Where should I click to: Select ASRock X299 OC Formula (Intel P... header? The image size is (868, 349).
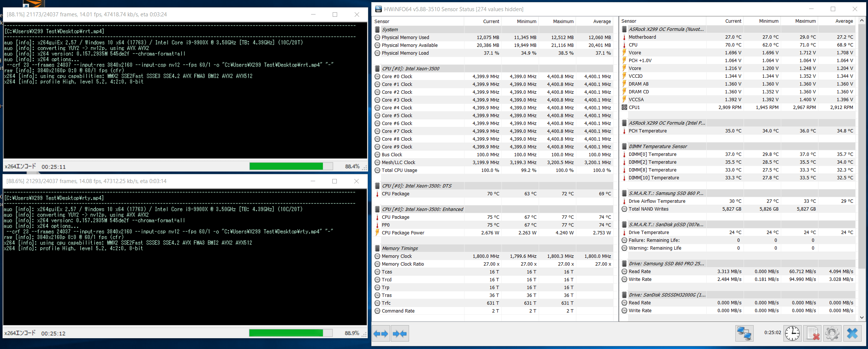tap(667, 123)
